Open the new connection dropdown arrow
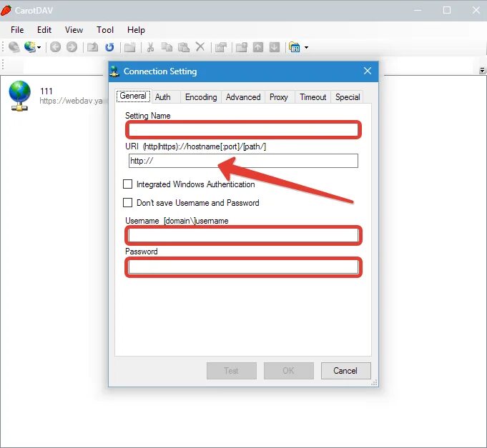The height and width of the screenshot is (448, 487). 39,47
